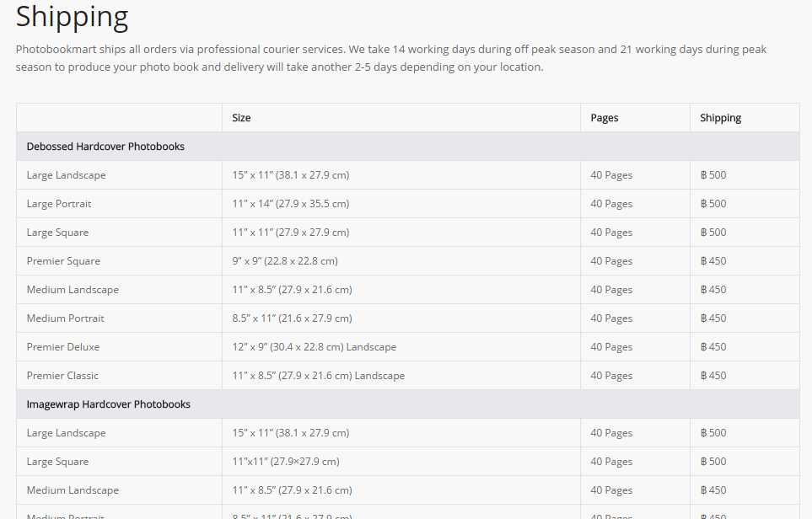
Task: Click the Shipping column header in table
Action: click(x=720, y=118)
